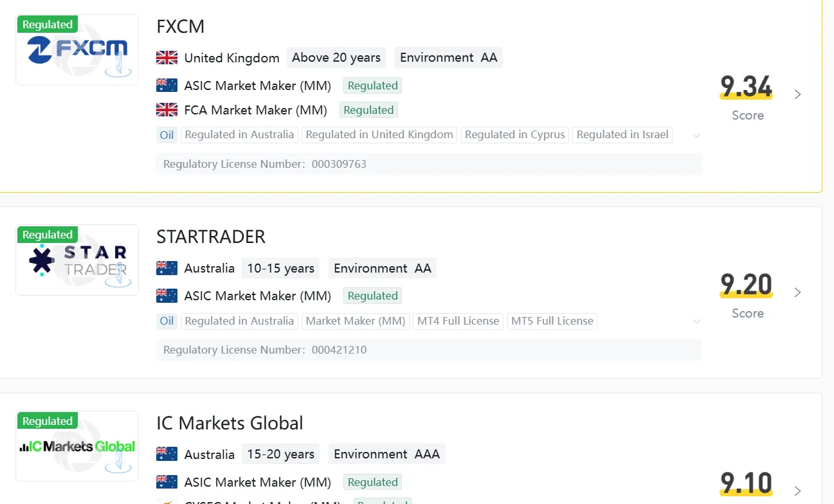The image size is (834, 504).
Task: Click the Oil tag in the FXCM card
Action: point(167,135)
